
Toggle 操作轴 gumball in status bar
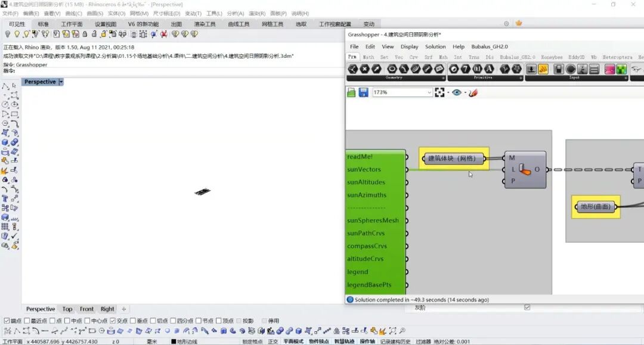point(367,341)
